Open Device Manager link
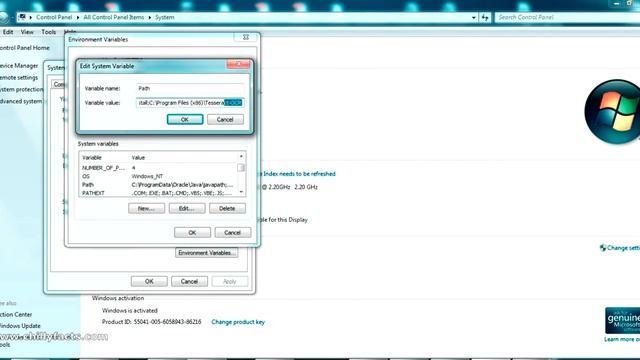640x360 pixels. tap(19, 65)
